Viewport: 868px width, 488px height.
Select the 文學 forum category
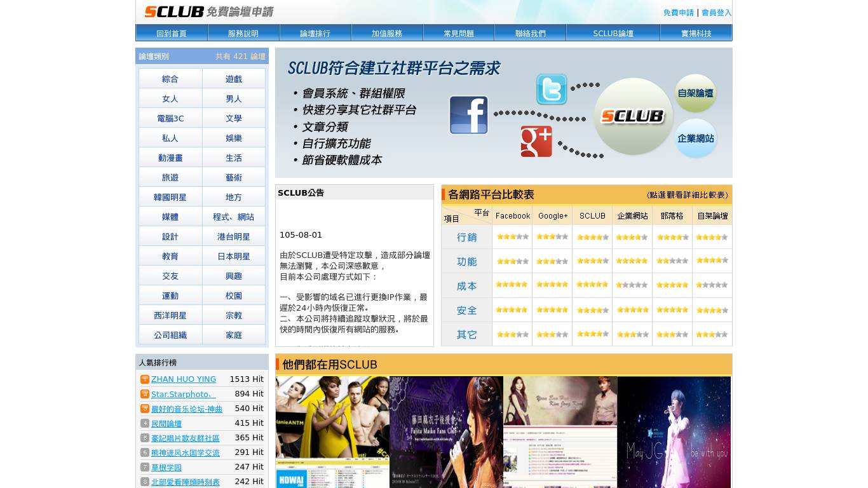coord(234,118)
